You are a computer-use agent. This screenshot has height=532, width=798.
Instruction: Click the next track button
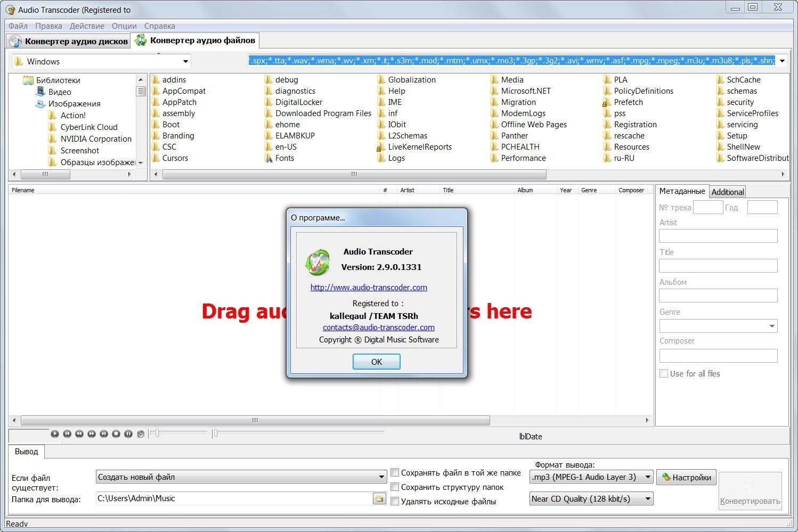coord(104,434)
